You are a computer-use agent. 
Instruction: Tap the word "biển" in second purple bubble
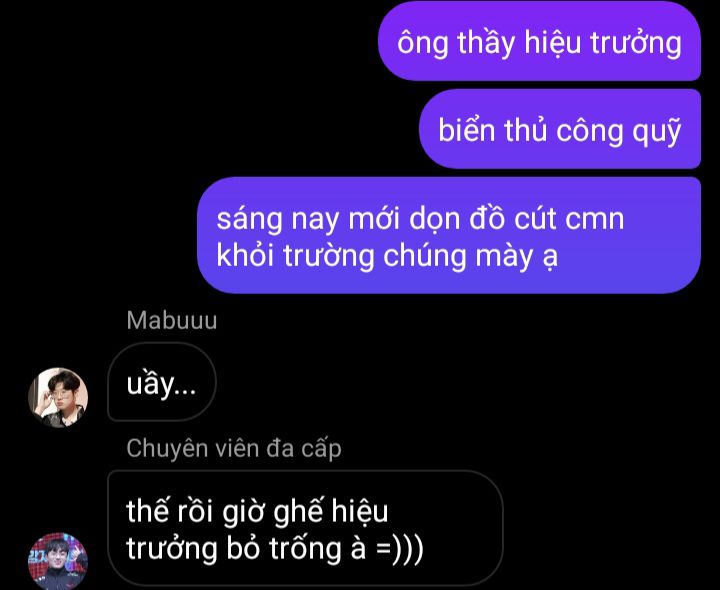pyautogui.click(x=467, y=129)
